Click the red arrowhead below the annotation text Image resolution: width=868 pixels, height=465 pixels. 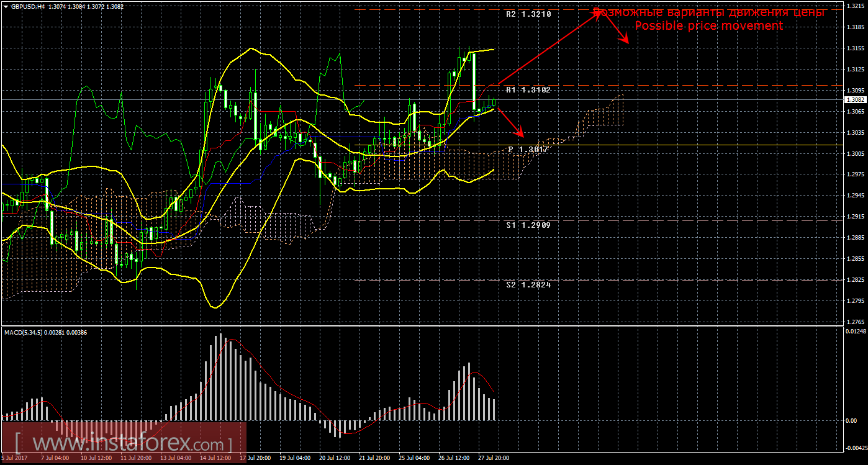pyautogui.click(x=626, y=40)
